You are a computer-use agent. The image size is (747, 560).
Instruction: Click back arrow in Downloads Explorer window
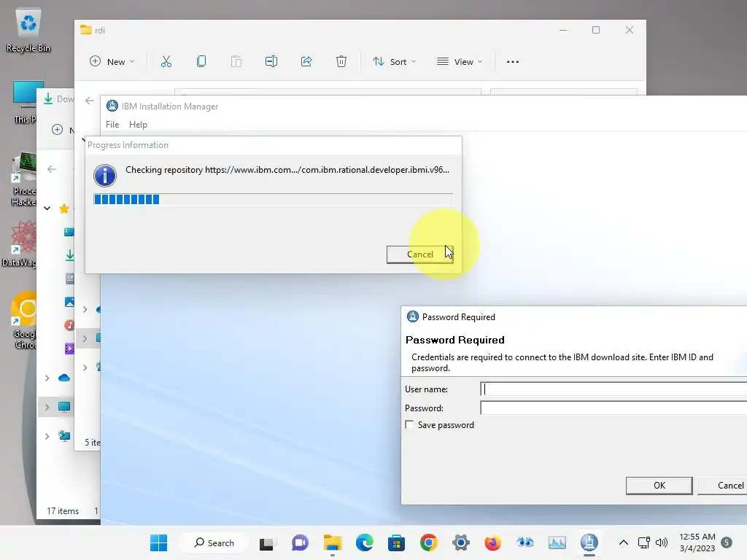pos(52,169)
